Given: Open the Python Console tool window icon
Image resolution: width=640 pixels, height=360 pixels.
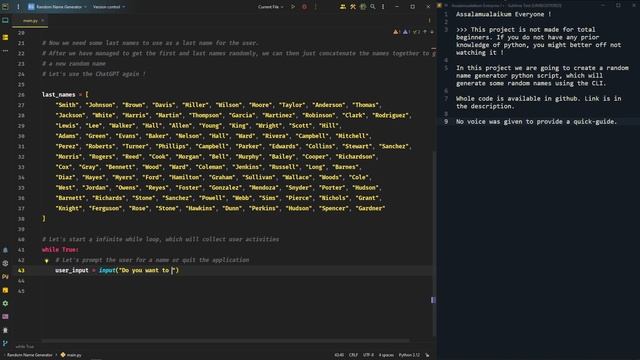Looking at the screenshot, I should point(5,277).
